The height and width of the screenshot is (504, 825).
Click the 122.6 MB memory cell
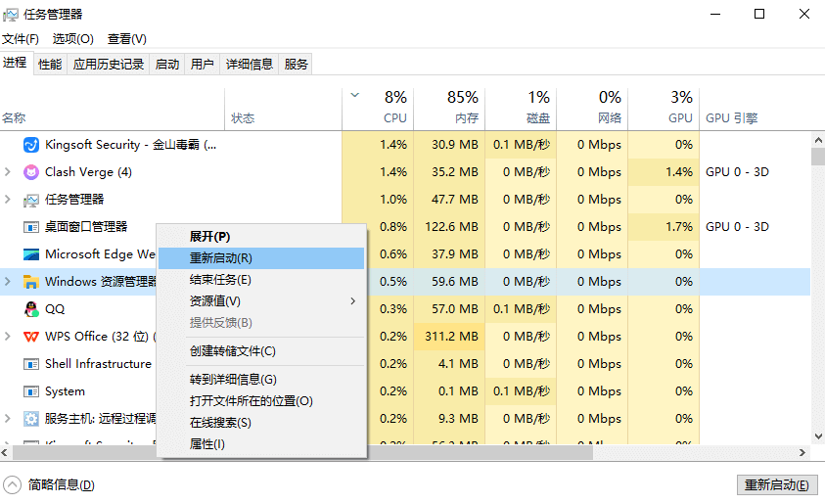point(449,227)
